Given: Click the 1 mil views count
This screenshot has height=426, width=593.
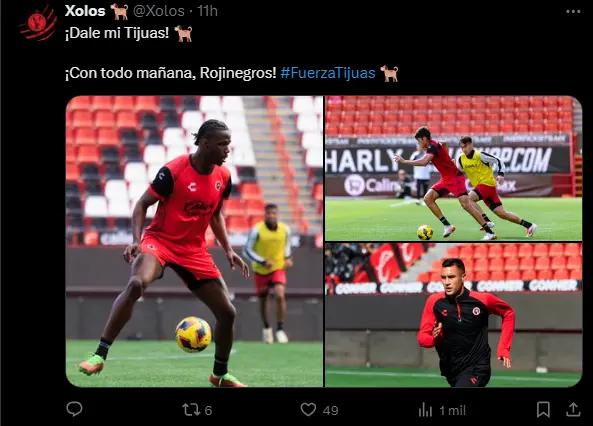Looking at the screenshot, I should pos(452,410).
